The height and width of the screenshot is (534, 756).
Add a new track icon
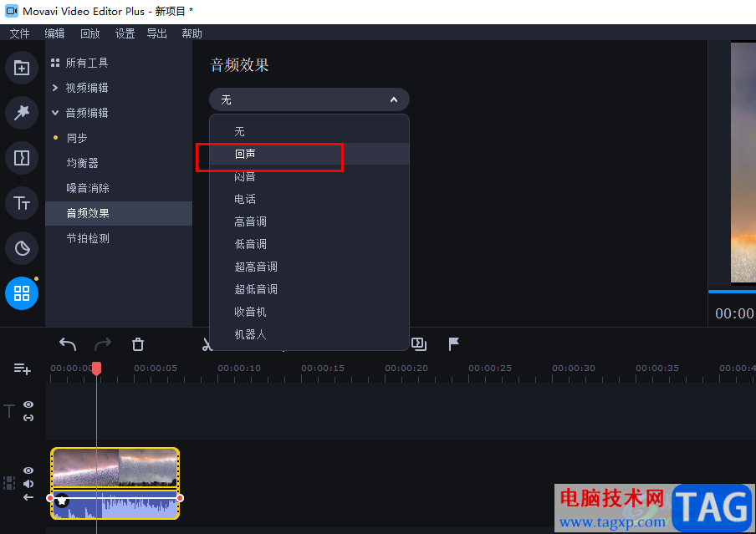[23, 369]
